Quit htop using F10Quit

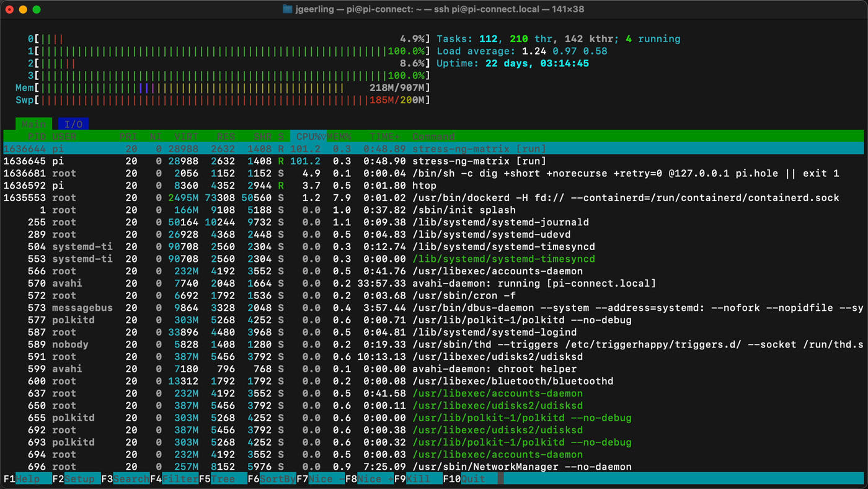(x=470, y=478)
